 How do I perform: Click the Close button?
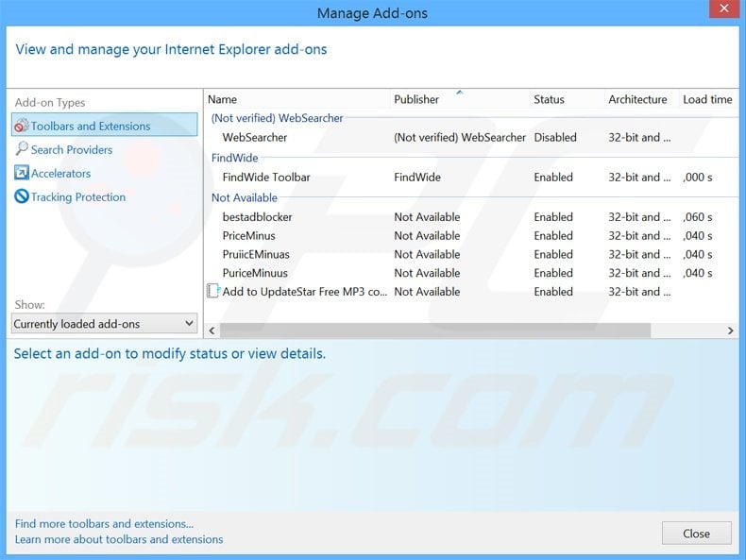[697, 534]
